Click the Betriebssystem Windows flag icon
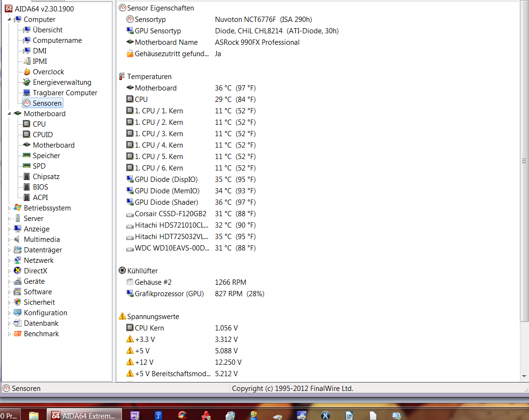 pos(18,208)
